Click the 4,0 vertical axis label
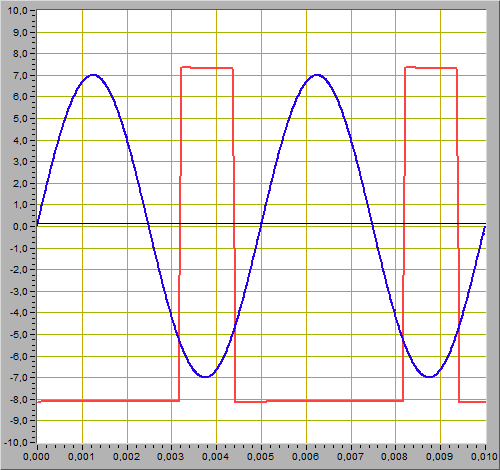Image resolution: width=500 pixels, height=470 pixels. [x=20, y=140]
